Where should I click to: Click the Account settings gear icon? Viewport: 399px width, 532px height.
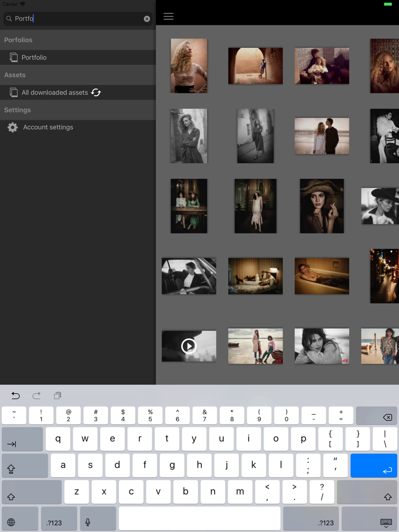click(x=12, y=127)
